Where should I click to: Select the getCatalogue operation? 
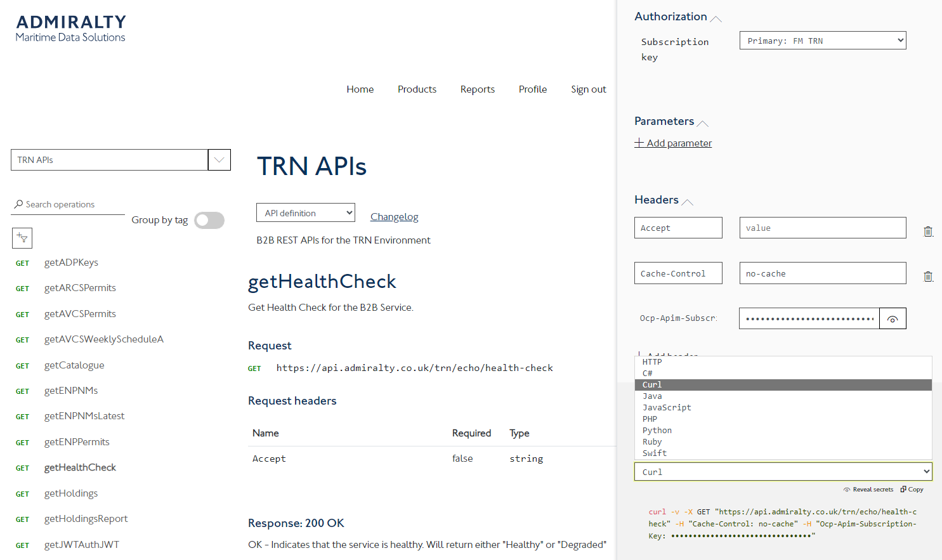click(x=74, y=365)
